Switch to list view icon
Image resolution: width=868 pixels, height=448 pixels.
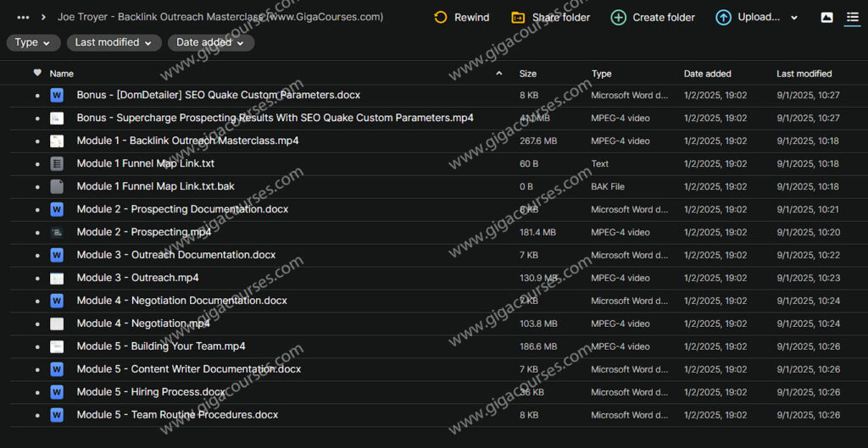(x=853, y=18)
